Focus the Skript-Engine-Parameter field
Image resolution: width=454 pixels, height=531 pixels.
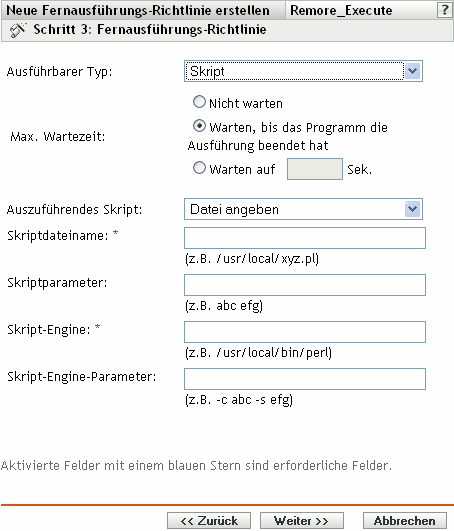[305, 379]
